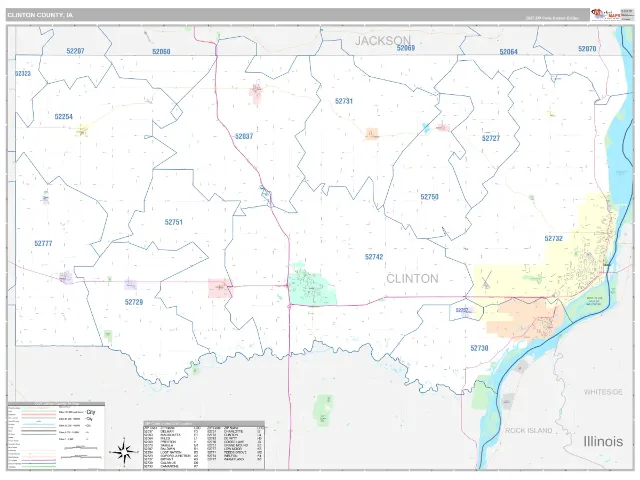Image resolution: width=640 pixels, height=480 pixels.
Task: Click ZIP code label 52777
Action: point(43,244)
